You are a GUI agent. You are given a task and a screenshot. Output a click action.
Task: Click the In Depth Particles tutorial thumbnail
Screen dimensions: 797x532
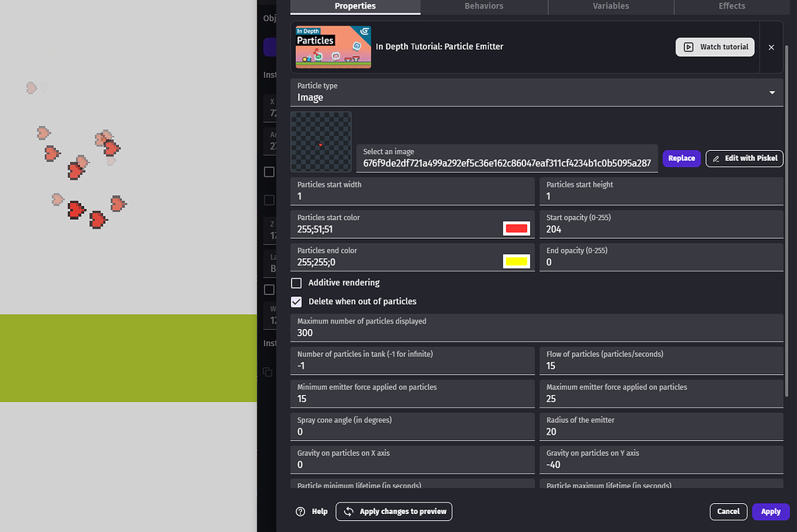(x=333, y=47)
